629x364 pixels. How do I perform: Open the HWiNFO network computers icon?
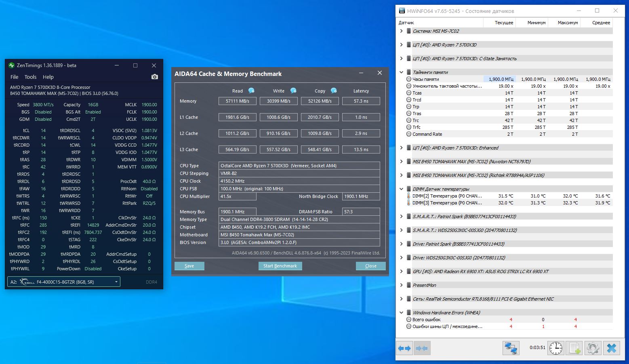[x=511, y=348]
